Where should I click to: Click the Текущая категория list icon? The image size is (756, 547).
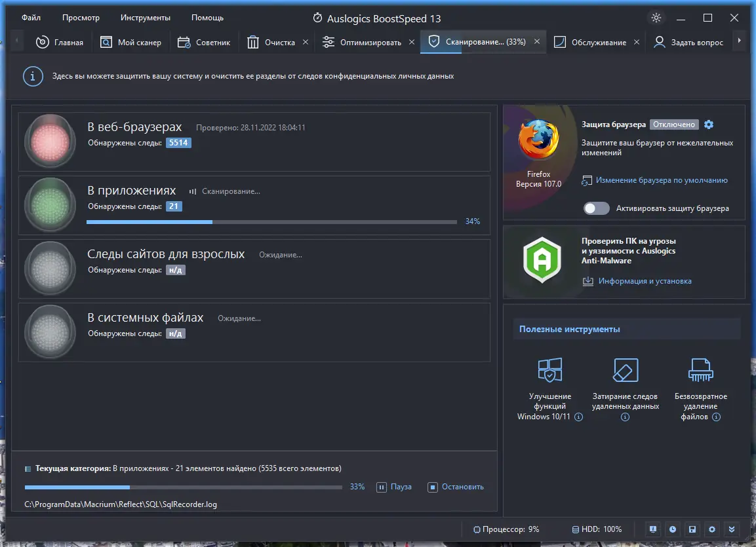[28, 468]
